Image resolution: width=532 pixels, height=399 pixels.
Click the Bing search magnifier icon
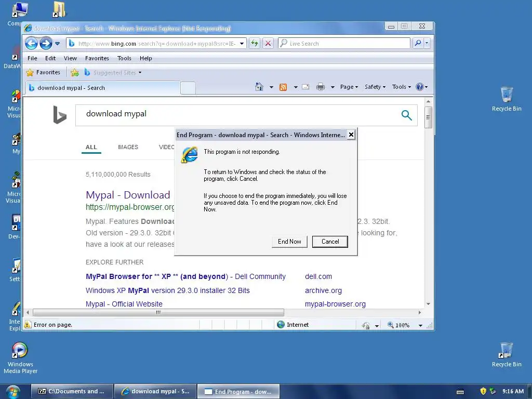tap(406, 115)
